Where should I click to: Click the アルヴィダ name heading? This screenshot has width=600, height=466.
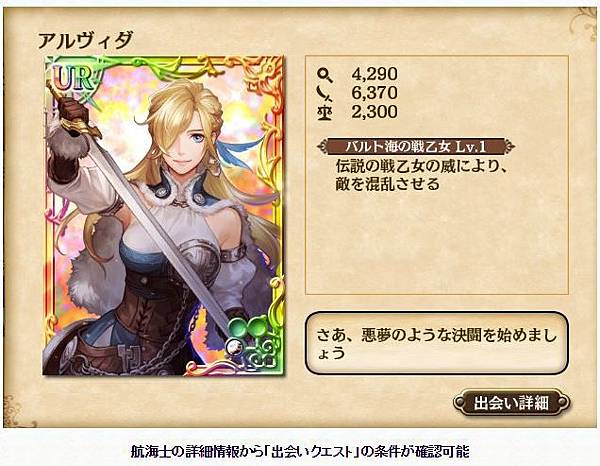[x=86, y=40]
